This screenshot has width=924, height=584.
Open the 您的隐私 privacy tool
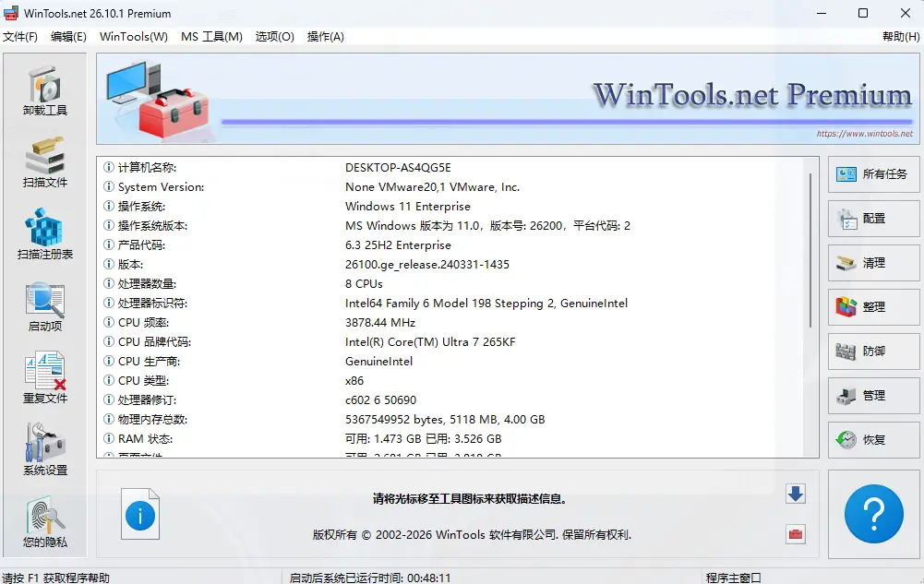pos(45,523)
